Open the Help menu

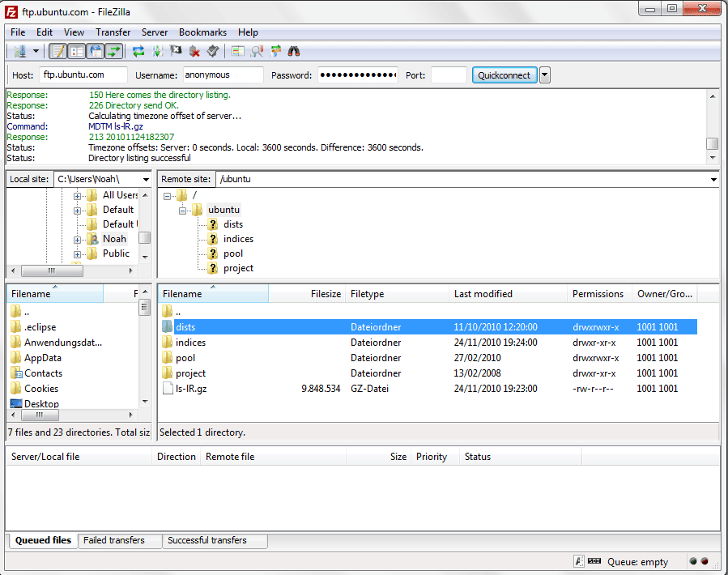[x=248, y=32]
